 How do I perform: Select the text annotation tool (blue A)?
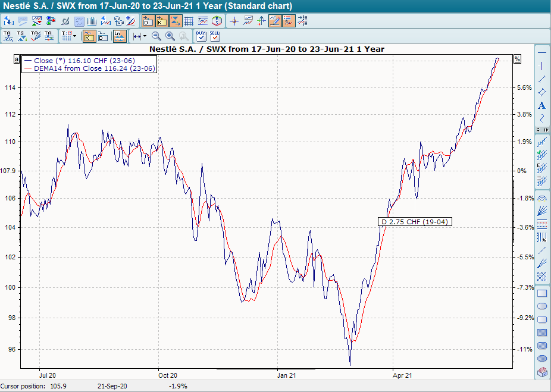coord(541,105)
